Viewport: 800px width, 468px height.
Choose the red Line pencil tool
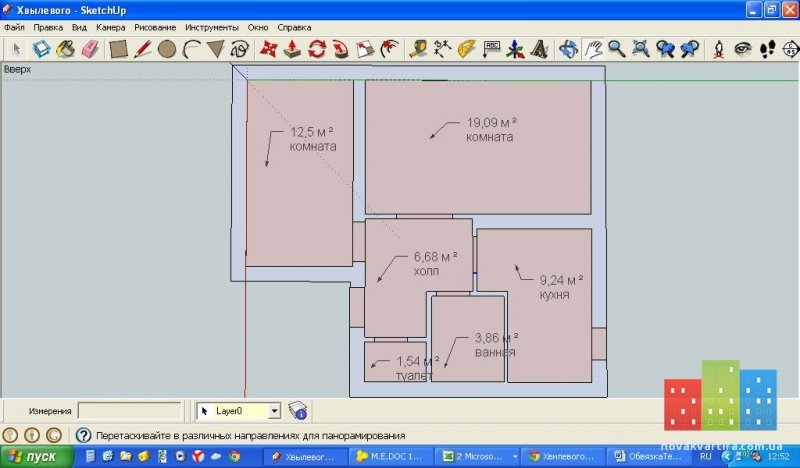(x=142, y=50)
